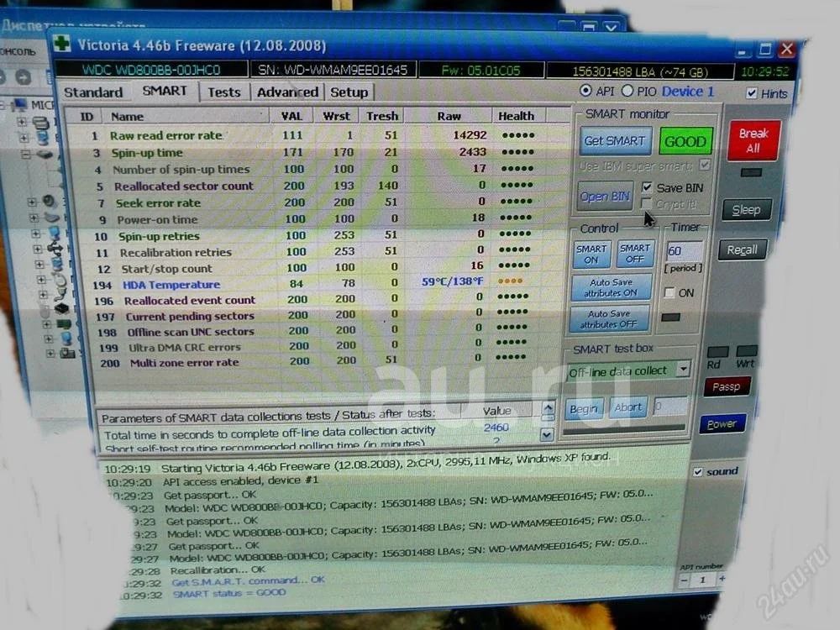Image resolution: width=840 pixels, height=630 pixels.
Task: Click the parameters list scroll-down arrow
Action: (x=547, y=434)
